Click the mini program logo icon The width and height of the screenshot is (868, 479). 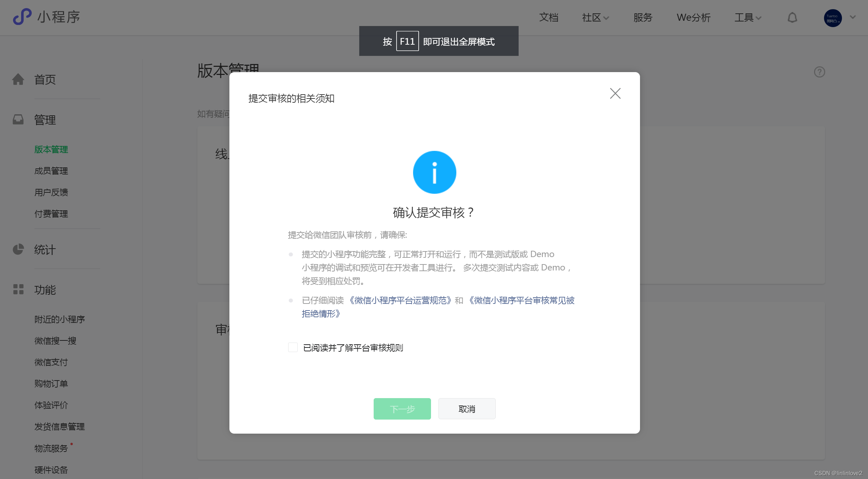pyautogui.click(x=22, y=17)
